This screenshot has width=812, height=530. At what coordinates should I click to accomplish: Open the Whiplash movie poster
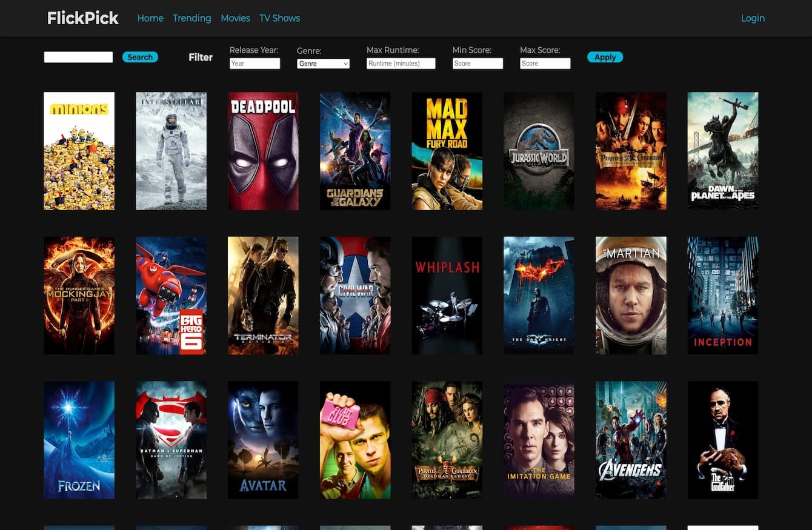[447, 296]
